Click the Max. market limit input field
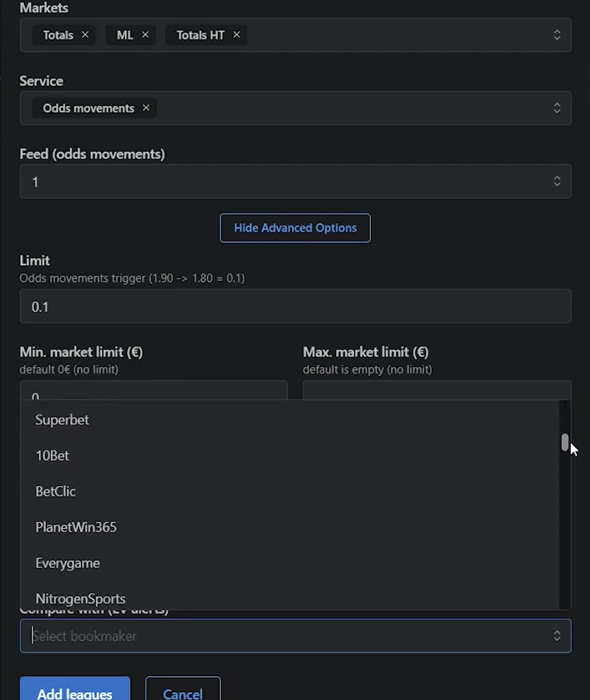This screenshot has height=700, width=590. tap(437, 390)
